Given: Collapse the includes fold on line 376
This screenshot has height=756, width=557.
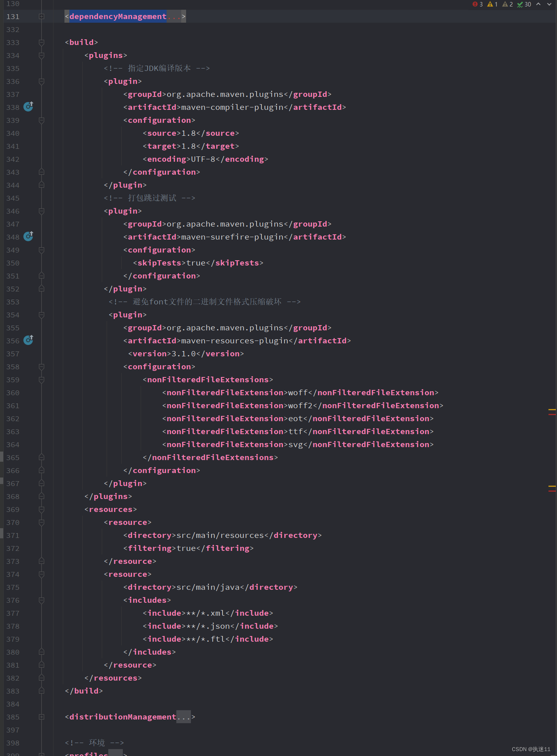Looking at the screenshot, I should [41, 600].
